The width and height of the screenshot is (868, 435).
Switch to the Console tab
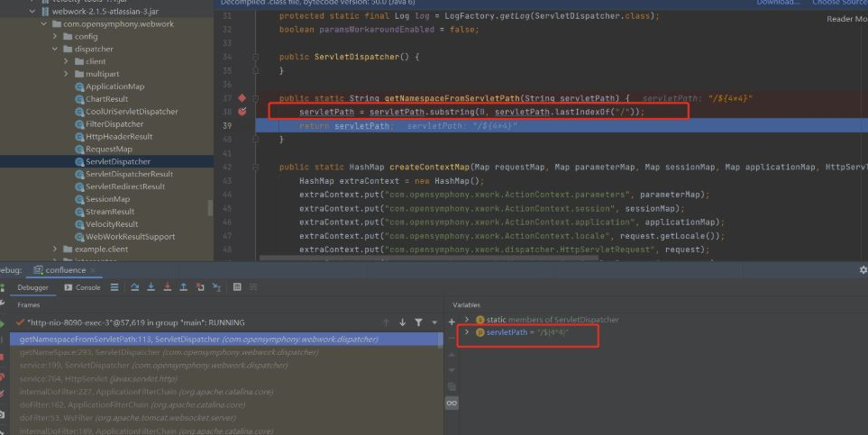point(82,287)
